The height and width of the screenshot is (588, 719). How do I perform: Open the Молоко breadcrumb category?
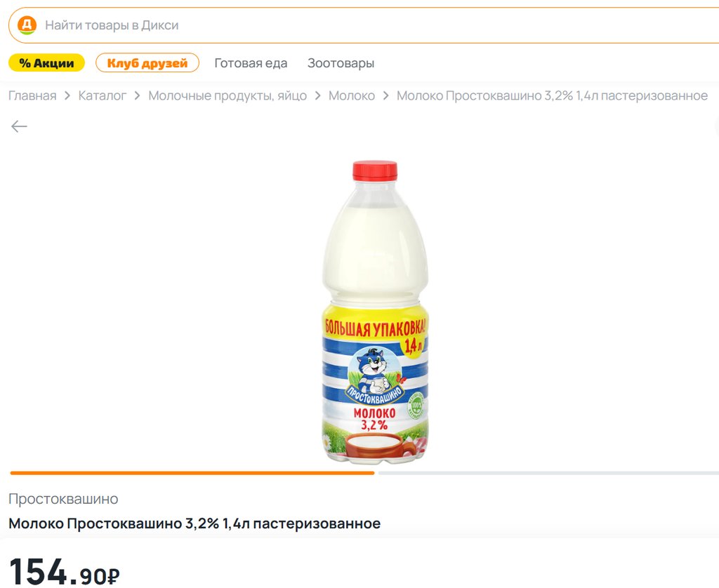[x=352, y=96]
